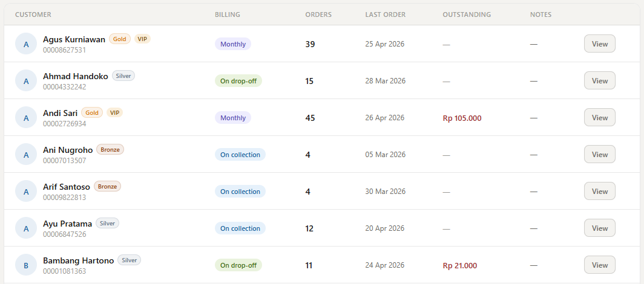Viewport: 644px width, 284px height.
Task: Select customer name Andi Sari
Action: [61, 113]
